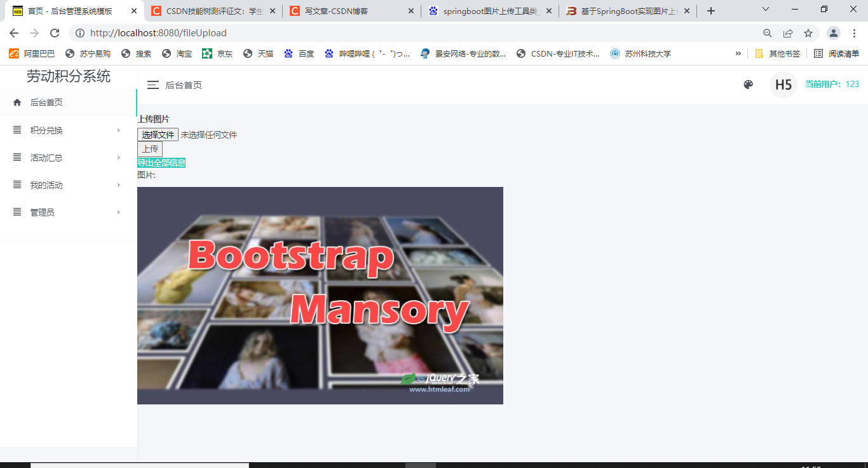The height and width of the screenshot is (468, 868).
Task: Open new browser tab
Action: [x=711, y=11]
